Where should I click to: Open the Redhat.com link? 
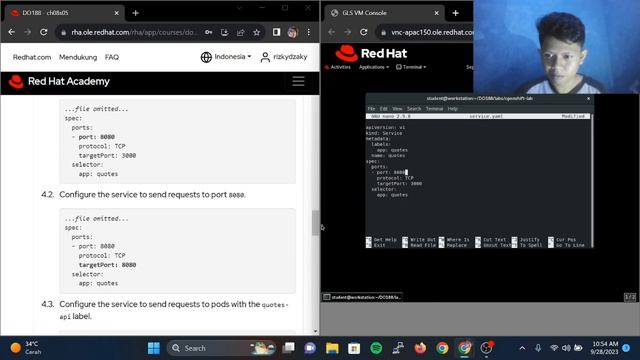click(32, 57)
